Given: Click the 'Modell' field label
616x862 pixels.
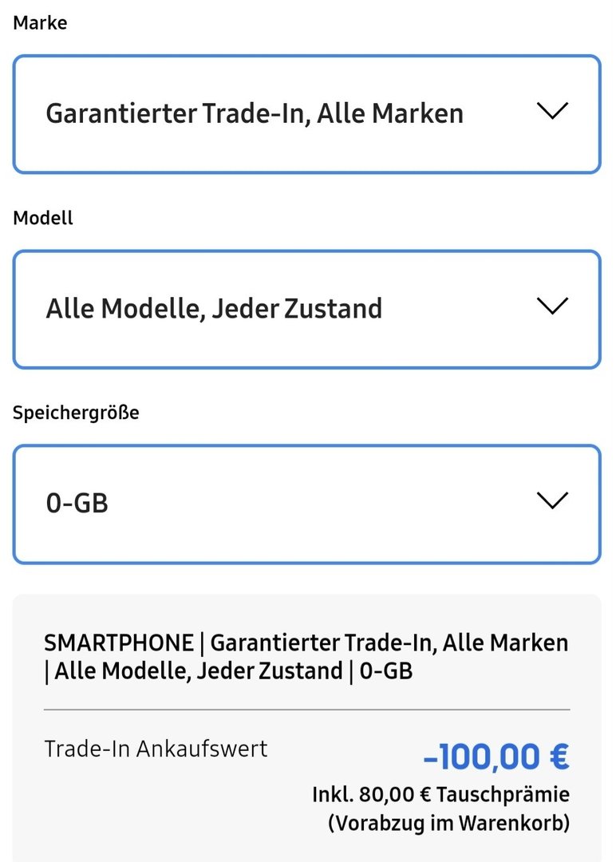Looking at the screenshot, I should (x=43, y=218).
